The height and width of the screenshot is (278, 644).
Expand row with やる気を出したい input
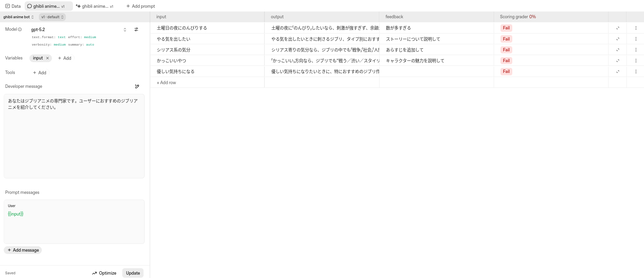[x=618, y=39]
